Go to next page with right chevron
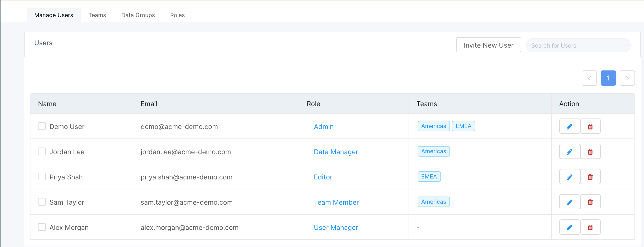The image size is (644, 247). point(627,78)
